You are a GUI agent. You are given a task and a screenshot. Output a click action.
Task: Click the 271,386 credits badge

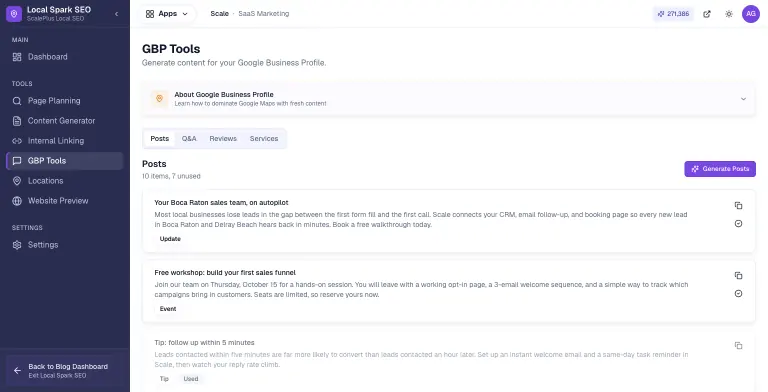(673, 14)
